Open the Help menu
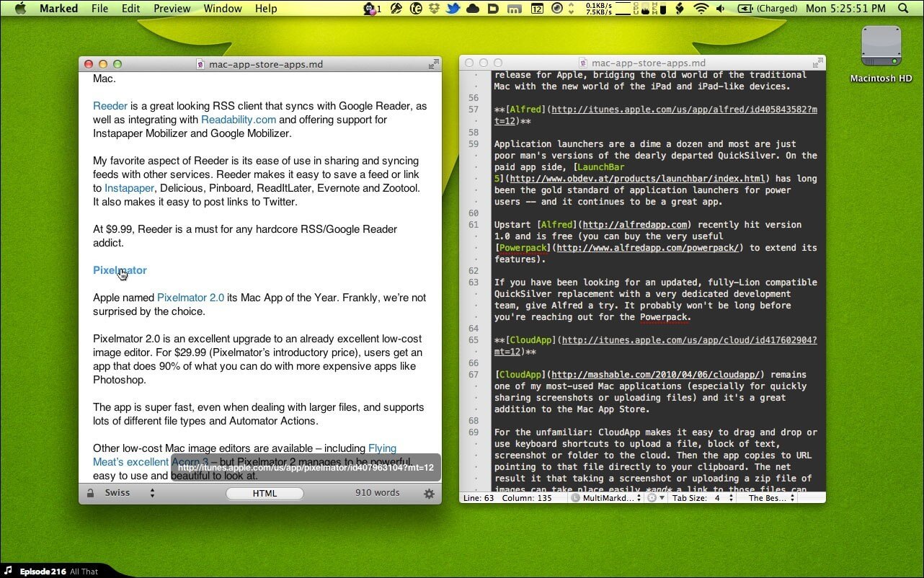The height and width of the screenshot is (578, 924). (266, 9)
